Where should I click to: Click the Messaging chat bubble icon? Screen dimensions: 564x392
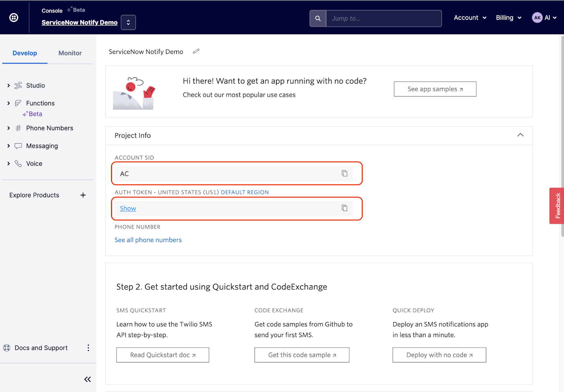point(18,146)
